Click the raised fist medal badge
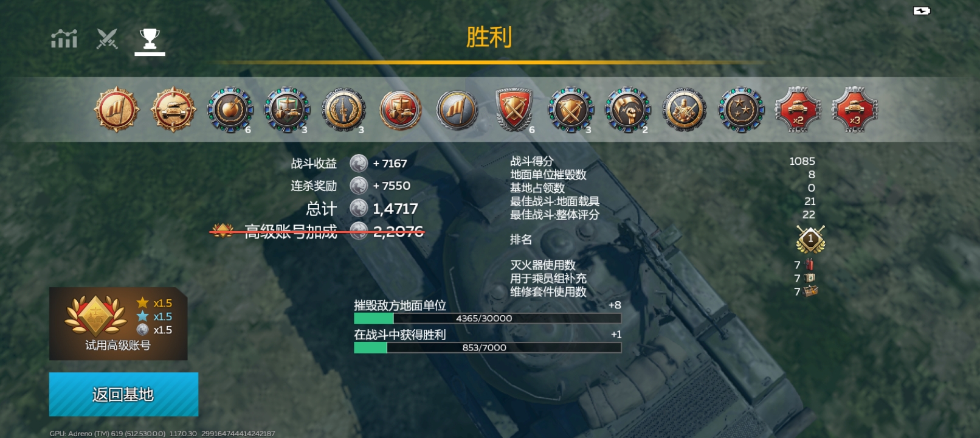Viewport: 980px width, 438px height. tap(627, 110)
